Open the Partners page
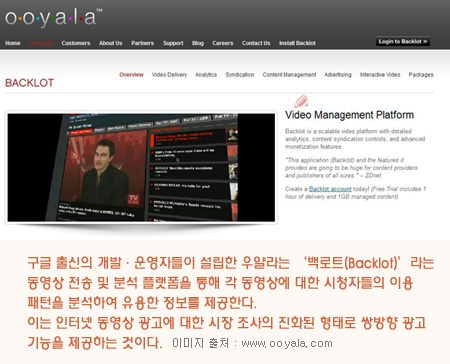The height and width of the screenshot is (364, 450). click(x=142, y=43)
